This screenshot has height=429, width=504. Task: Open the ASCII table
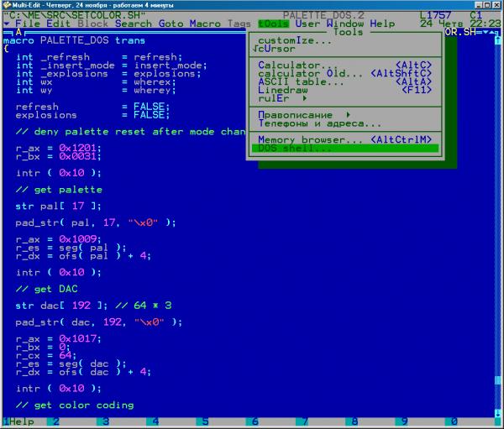296,82
